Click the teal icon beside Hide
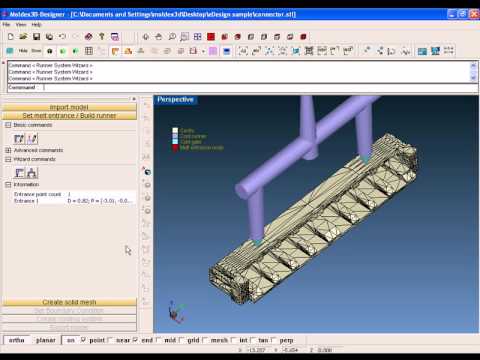Viewport: 480px width, 360px height. click(10, 51)
